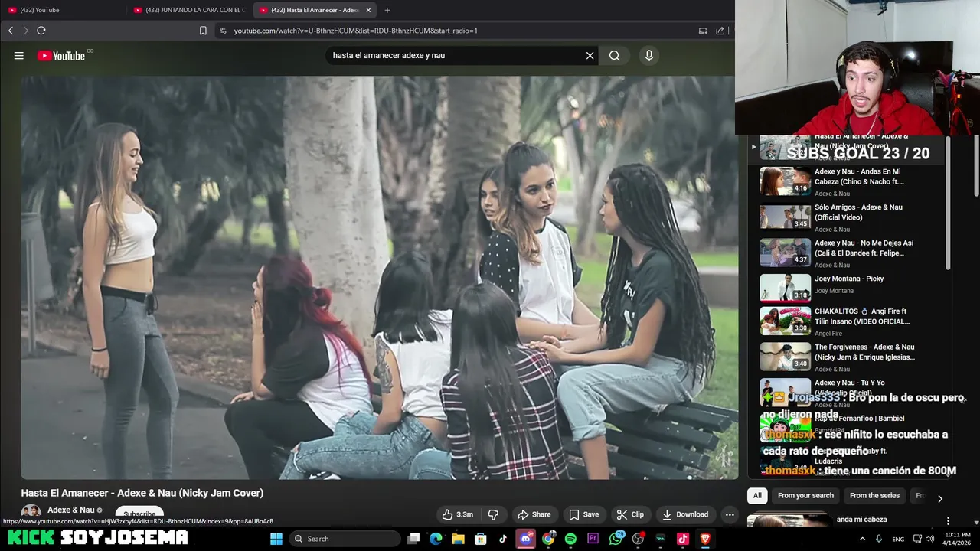Play 'The Forgiveness - Adexe & Nau' item
This screenshot has height=551, width=980.
click(x=848, y=357)
